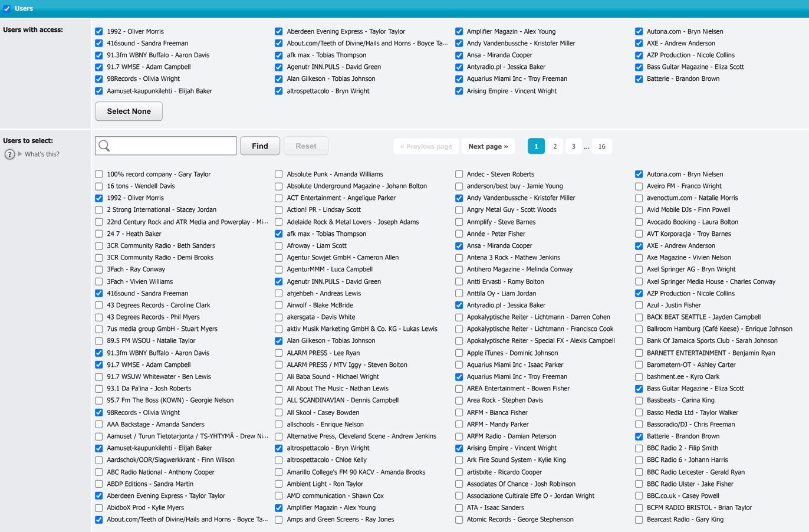
Task: Select 24 7 - Heath Baker checkbox
Action: point(99,234)
